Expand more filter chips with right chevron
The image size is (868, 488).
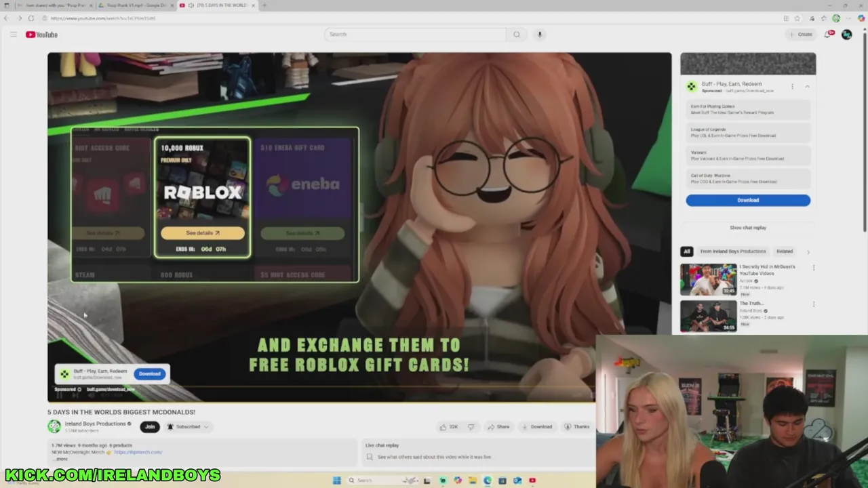(x=808, y=251)
